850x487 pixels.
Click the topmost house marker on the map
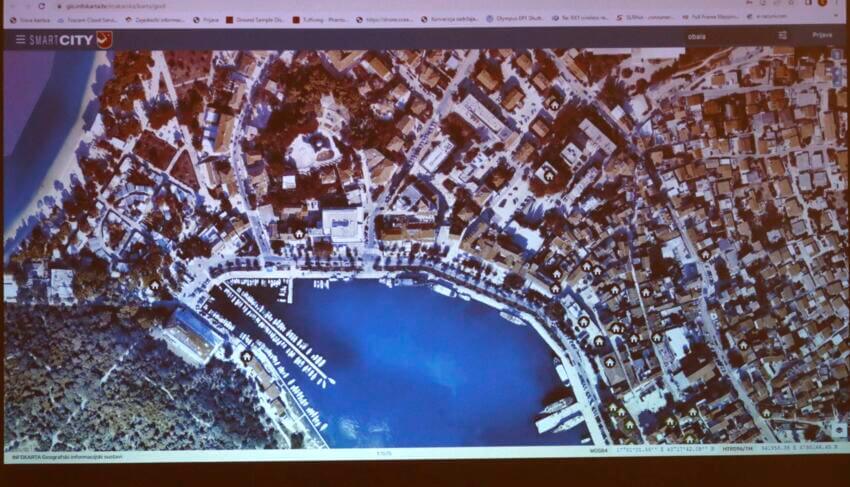(554, 102)
